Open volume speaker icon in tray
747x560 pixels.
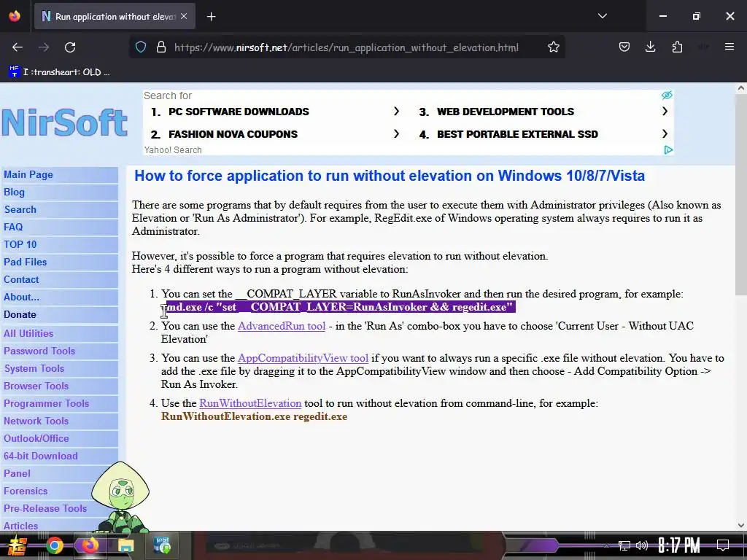pos(642,545)
